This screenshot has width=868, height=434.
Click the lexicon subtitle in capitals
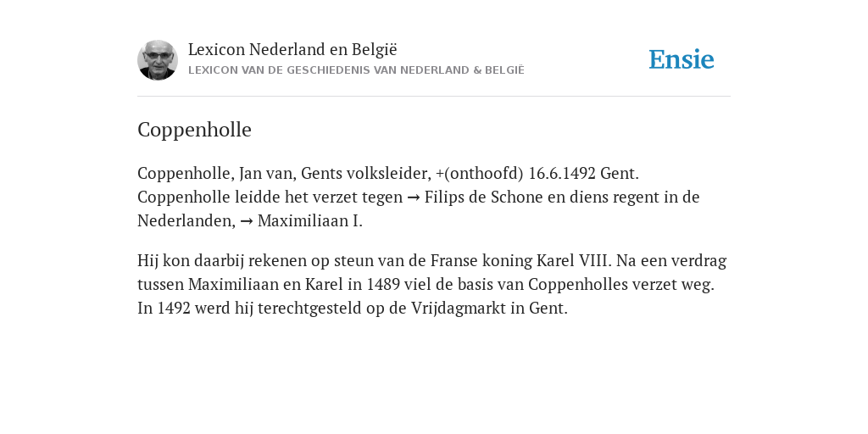tap(356, 70)
